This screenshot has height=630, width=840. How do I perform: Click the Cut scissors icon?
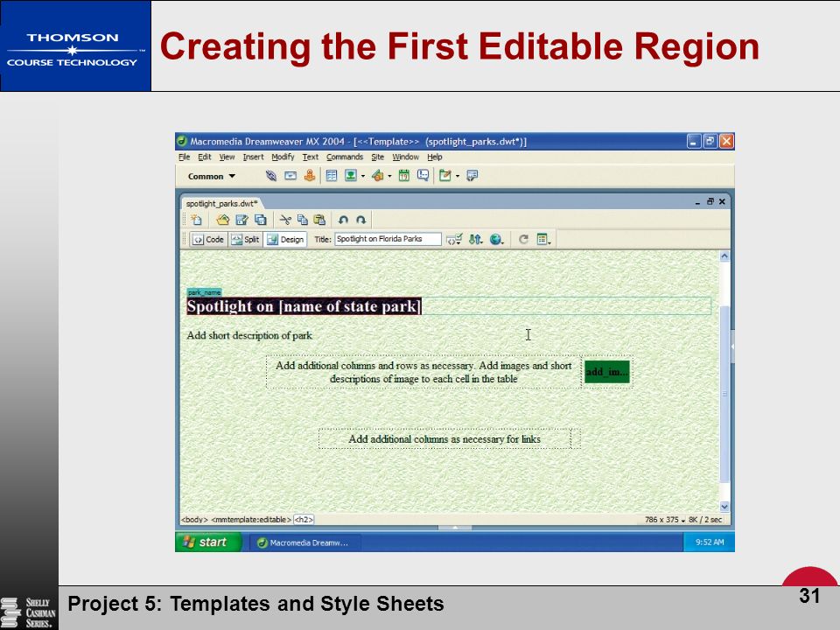tap(285, 220)
